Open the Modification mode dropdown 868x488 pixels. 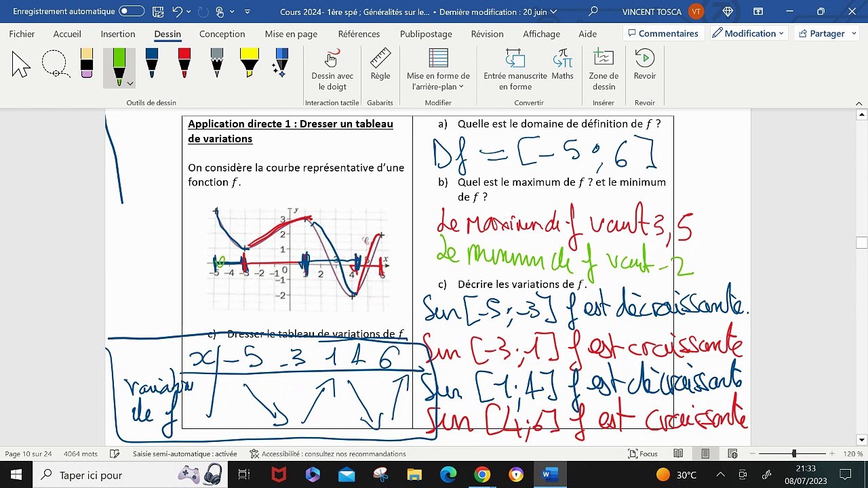(748, 33)
